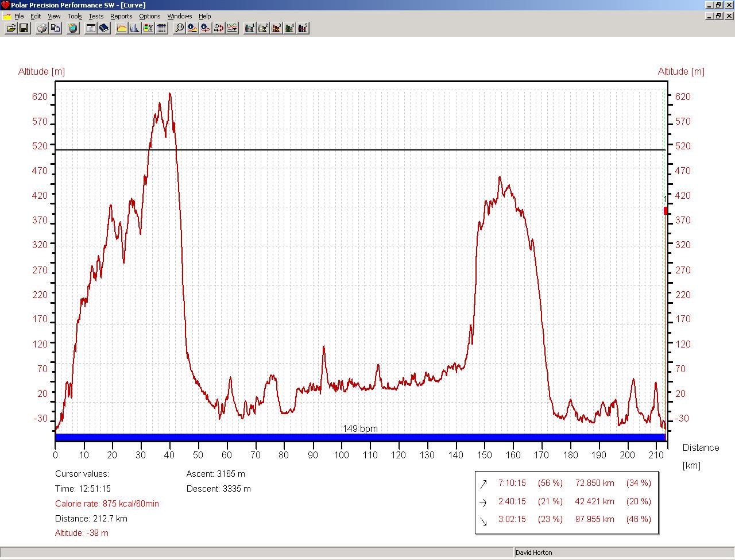The height and width of the screenshot is (560, 735).
Task: Select the curve graph view icon
Action: tap(122, 28)
